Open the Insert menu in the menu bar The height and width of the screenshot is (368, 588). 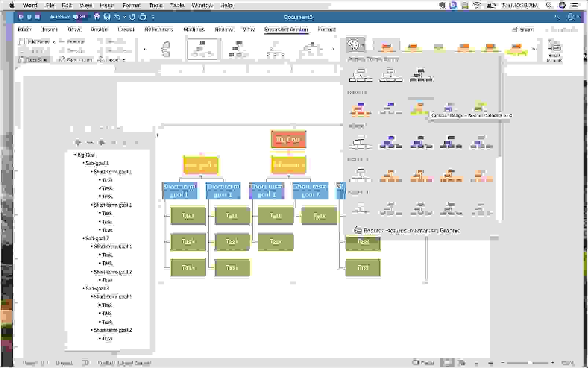[x=107, y=5]
